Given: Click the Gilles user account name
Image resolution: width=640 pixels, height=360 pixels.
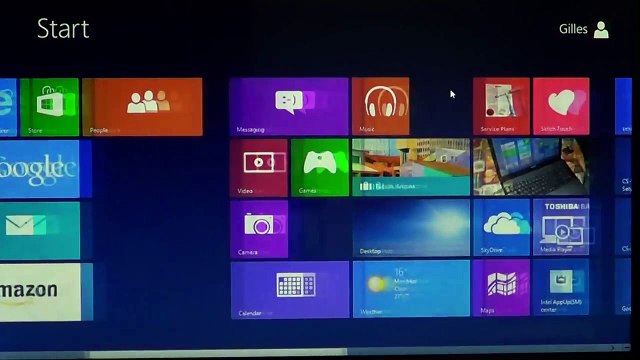Looking at the screenshot, I should pyautogui.click(x=573, y=29).
